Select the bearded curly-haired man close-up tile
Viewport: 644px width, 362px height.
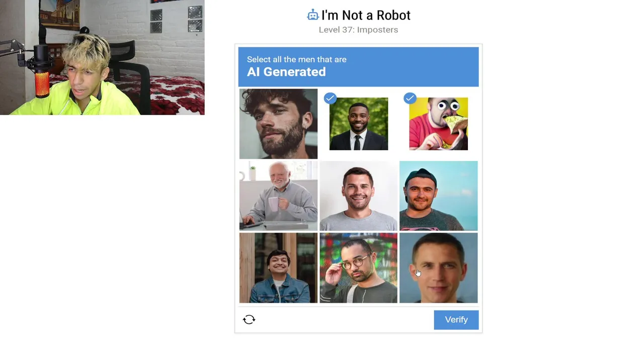click(278, 124)
